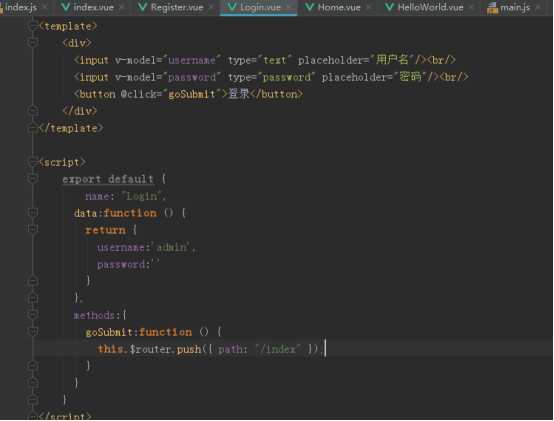The image size is (554, 421).
Task: Click the 'return' keyword
Action: pyautogui.click(x=105, y=230)
